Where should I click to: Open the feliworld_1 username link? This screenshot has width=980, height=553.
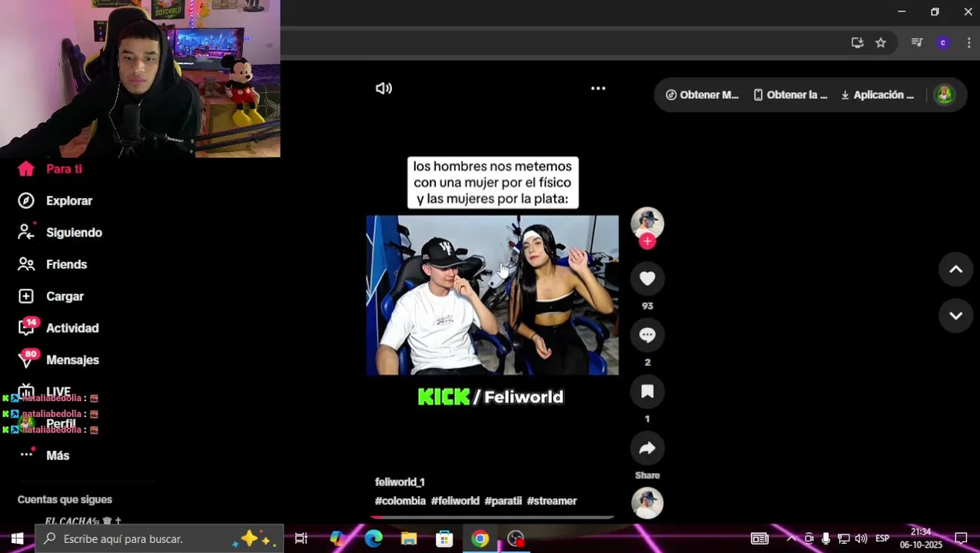click(x=400, y=482)
